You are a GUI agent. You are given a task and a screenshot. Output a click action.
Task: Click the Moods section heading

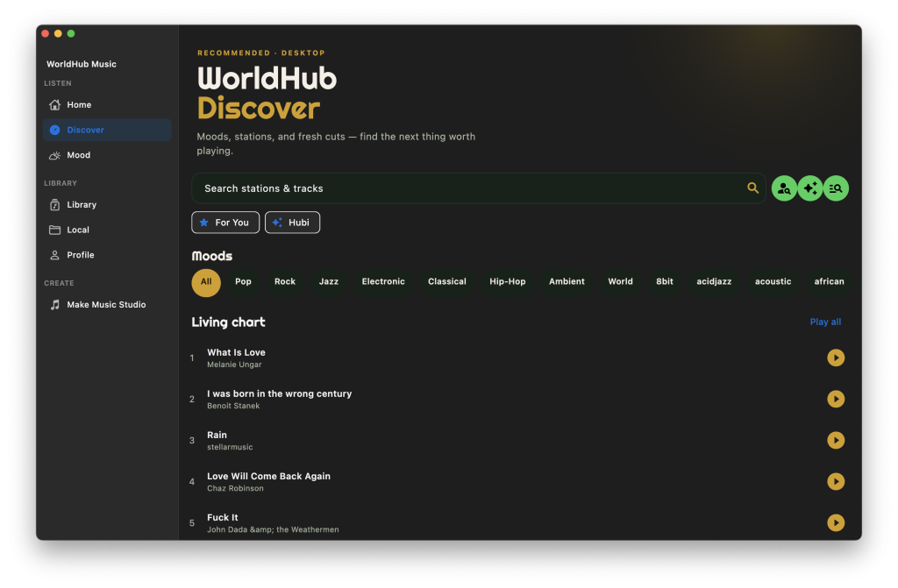[x=212, y=256]
